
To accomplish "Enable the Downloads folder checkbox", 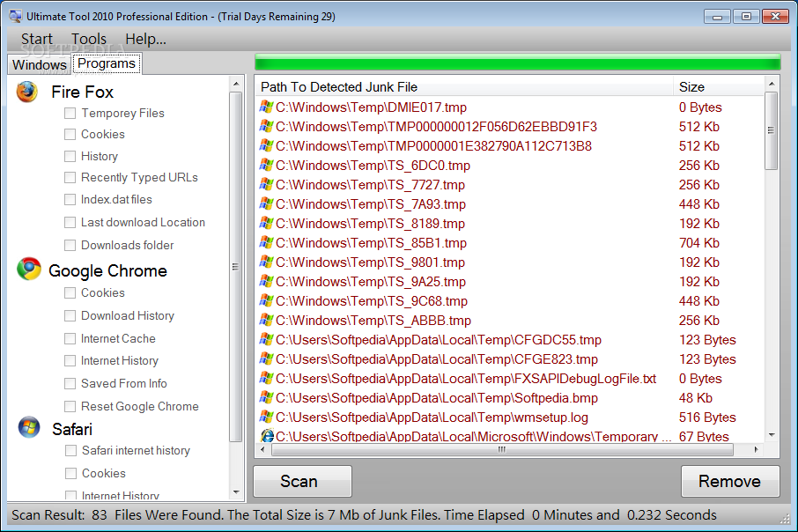I will pos(70,246).
